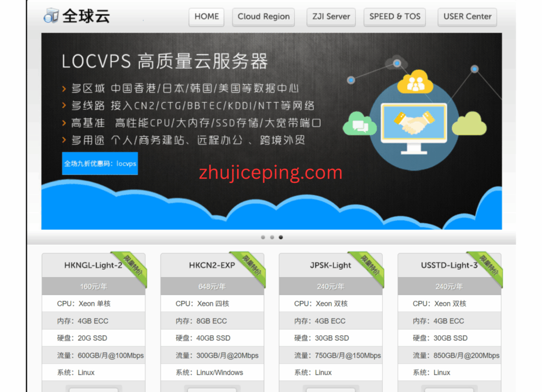The width and height of the screenshot is (542, 392).
Task: Click the CPU: Xeon 单核 row
Action: point(94,304)
